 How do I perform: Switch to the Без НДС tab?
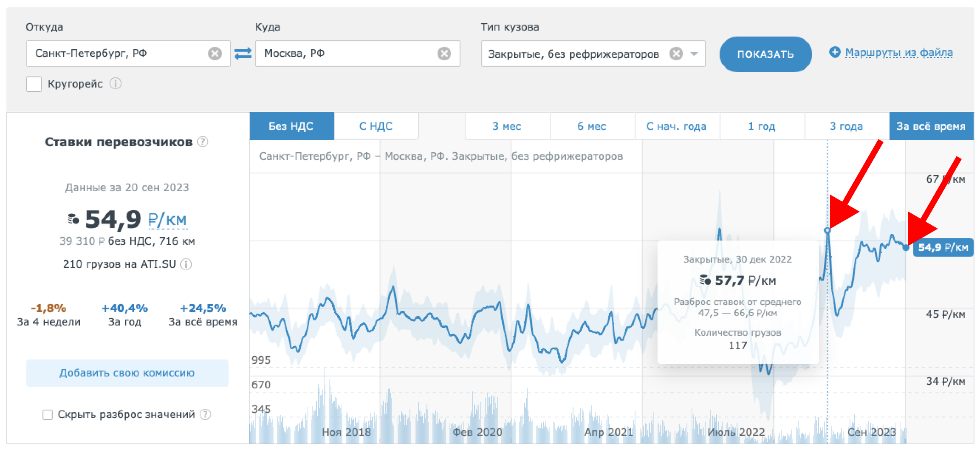291,126
